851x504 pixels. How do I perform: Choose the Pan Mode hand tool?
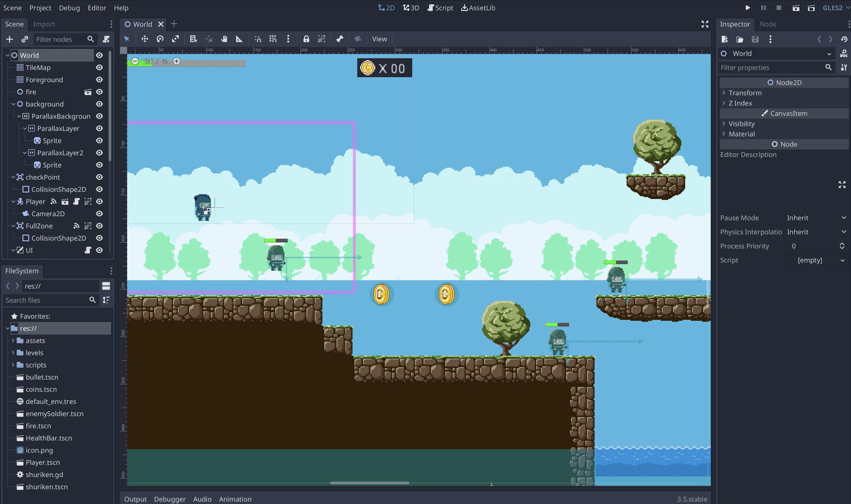pos(224,39)
